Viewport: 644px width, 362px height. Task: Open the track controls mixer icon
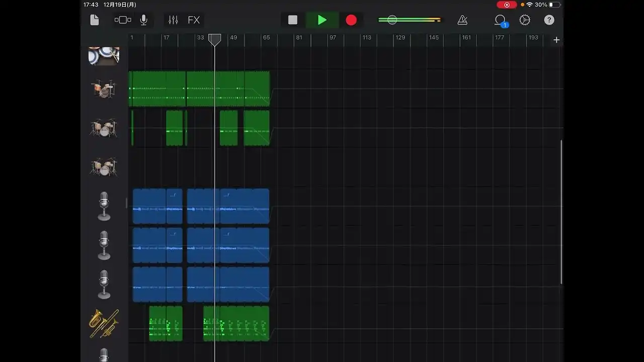pos(173,20)
